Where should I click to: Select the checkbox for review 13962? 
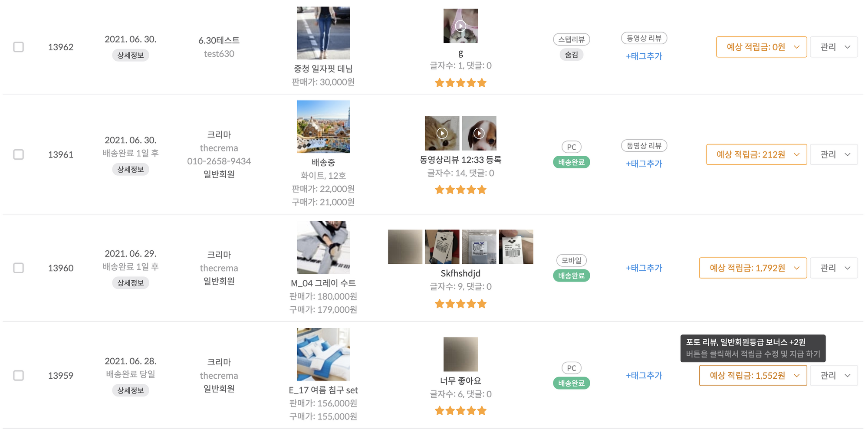(x=18, y=47)
